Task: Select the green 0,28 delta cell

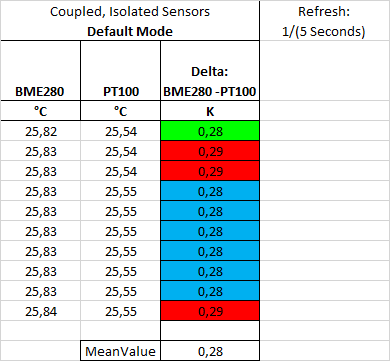Action: pos(210,131)
